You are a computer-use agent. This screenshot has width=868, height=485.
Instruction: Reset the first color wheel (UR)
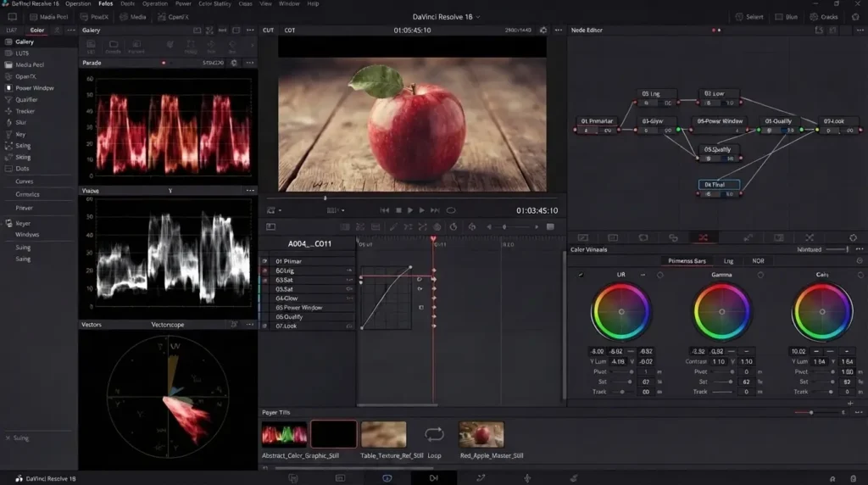659,275
